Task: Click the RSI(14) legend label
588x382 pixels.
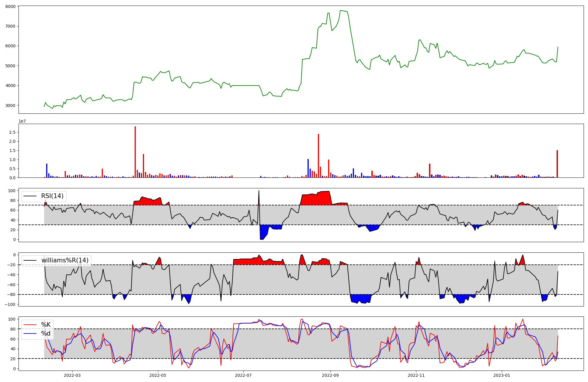Action: pyautogui.click(x=52, y=196)
